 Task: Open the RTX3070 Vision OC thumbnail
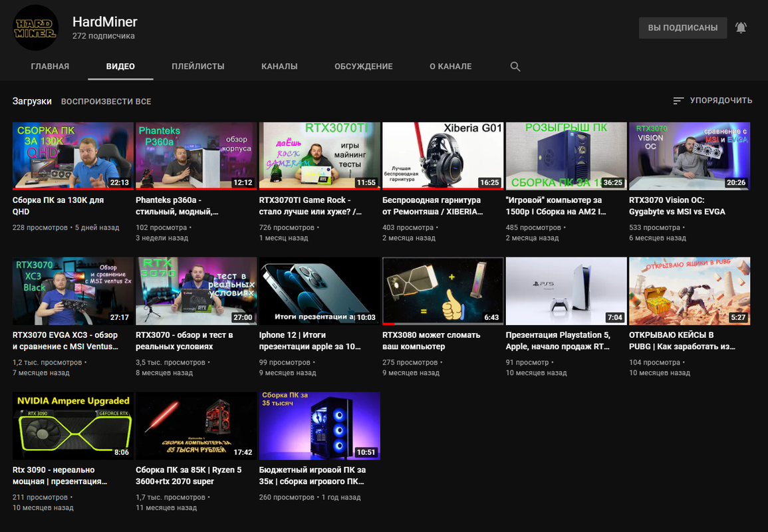(x=690, y=156)
